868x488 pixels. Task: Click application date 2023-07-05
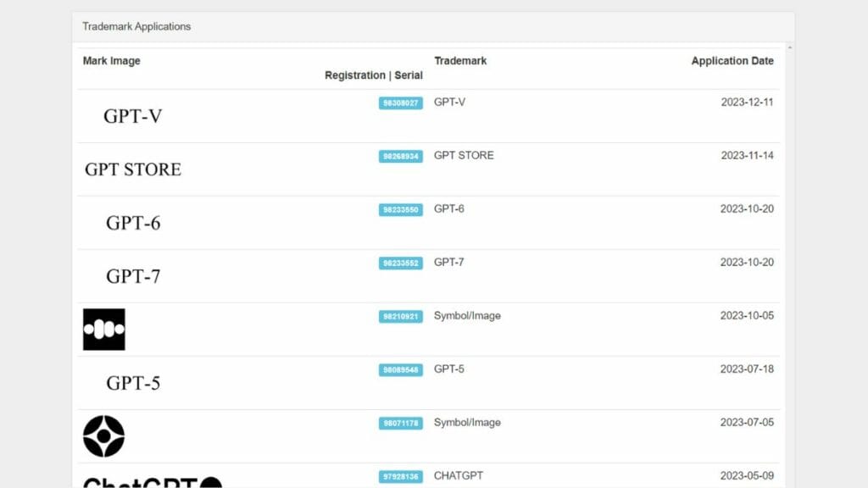pos(747,423)
